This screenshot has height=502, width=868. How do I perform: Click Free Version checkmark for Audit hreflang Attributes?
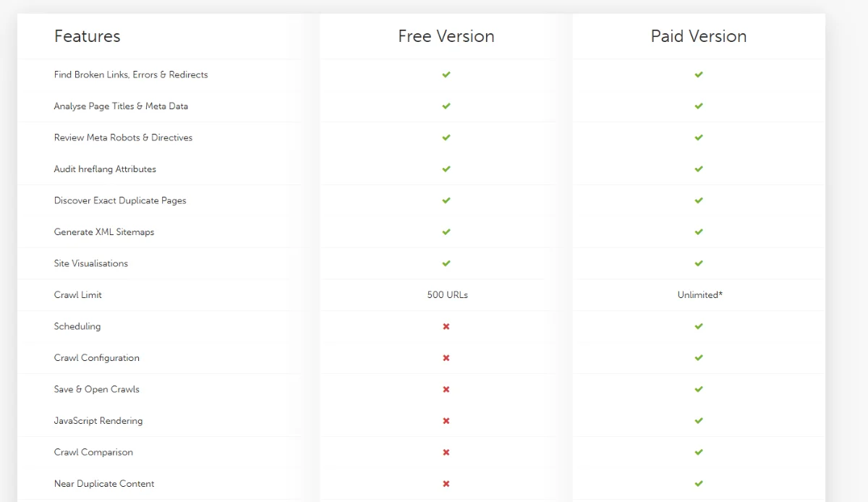(446, 169)
